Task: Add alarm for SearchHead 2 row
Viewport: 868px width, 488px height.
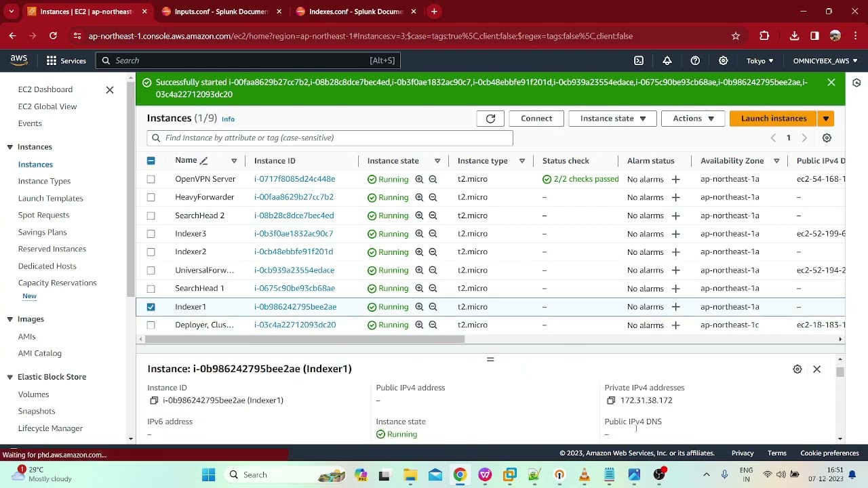Action: point(675,216)
